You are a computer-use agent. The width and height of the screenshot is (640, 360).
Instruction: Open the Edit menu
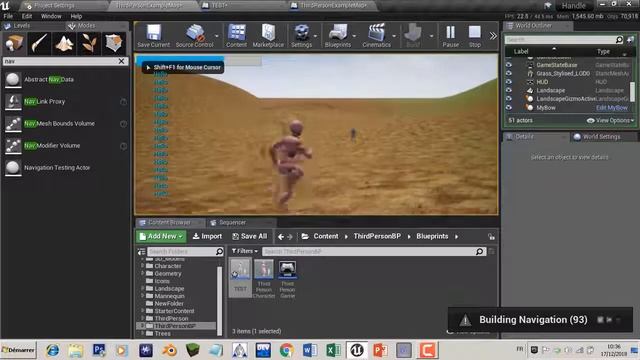click(x=27, y=16)
